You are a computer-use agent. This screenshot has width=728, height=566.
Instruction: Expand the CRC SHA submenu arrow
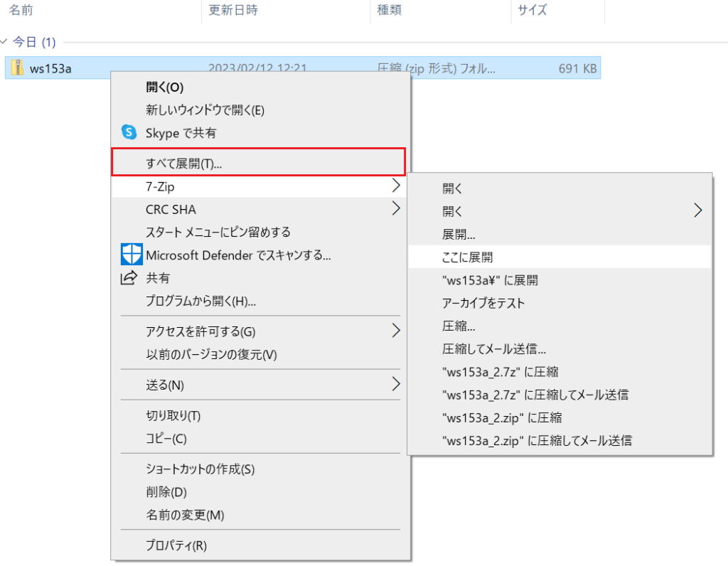395,209
